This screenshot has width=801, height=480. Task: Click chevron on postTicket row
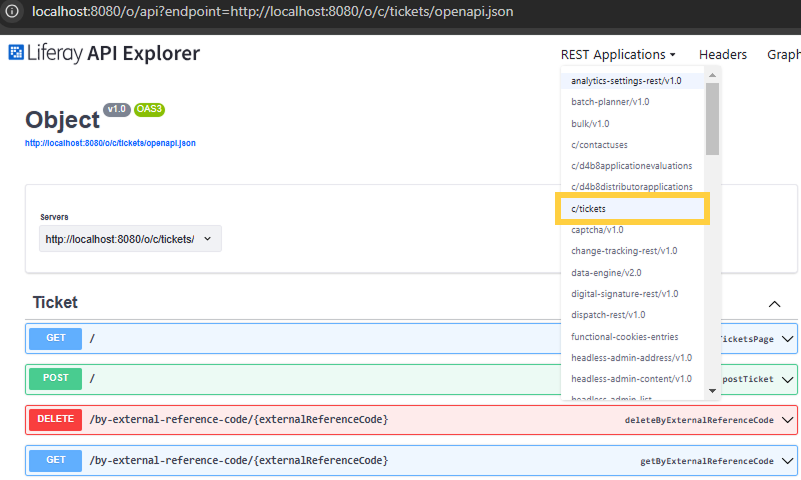click(787, 379)
